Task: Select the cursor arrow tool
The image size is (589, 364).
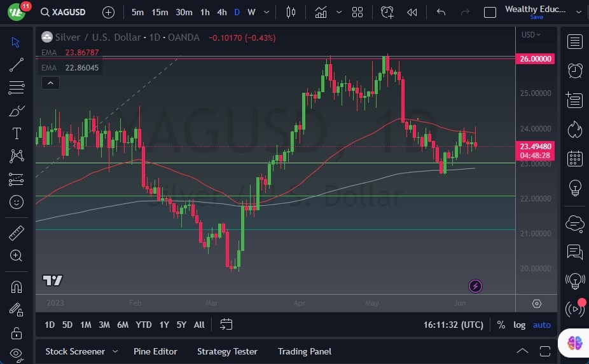Action: pos(15,42)
